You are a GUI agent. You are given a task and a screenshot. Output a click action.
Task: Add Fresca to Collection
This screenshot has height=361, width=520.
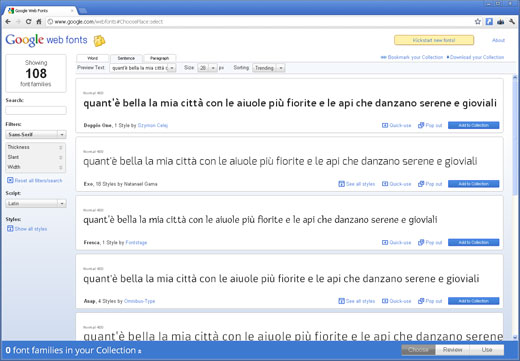click(x=473, y=242)
